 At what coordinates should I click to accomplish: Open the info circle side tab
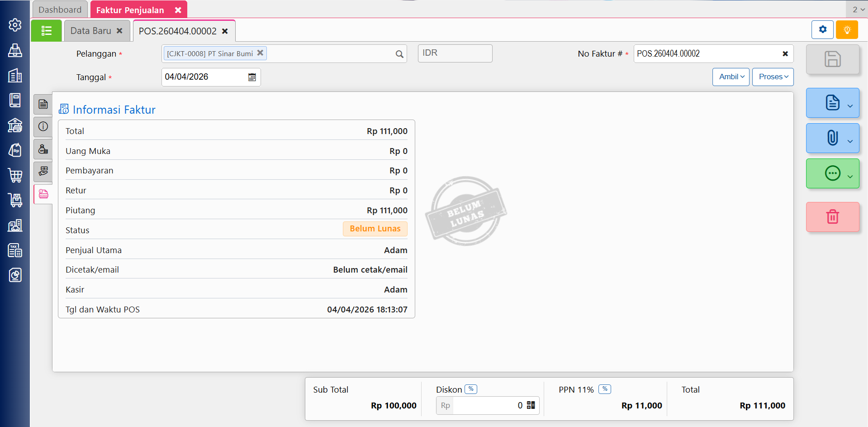click(x=43, y=127)
